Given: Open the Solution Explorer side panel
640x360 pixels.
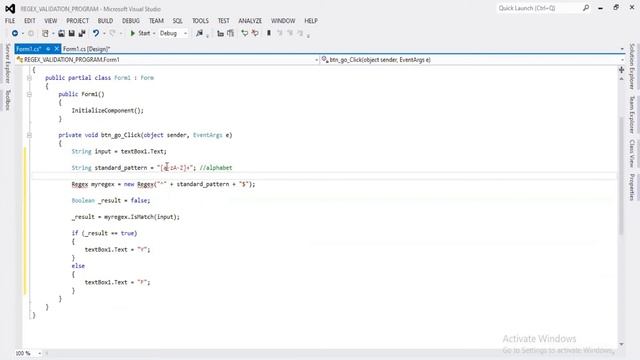Looking at the screenshot, I should (x=632, y=66).
